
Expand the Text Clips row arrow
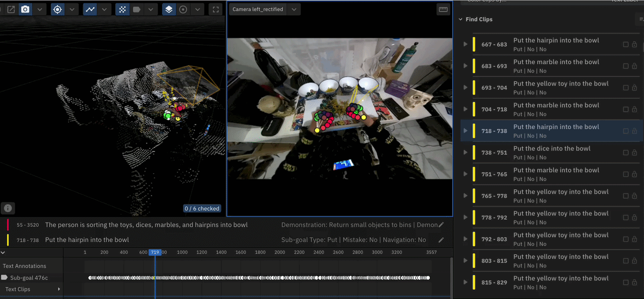tap(59, 289)
